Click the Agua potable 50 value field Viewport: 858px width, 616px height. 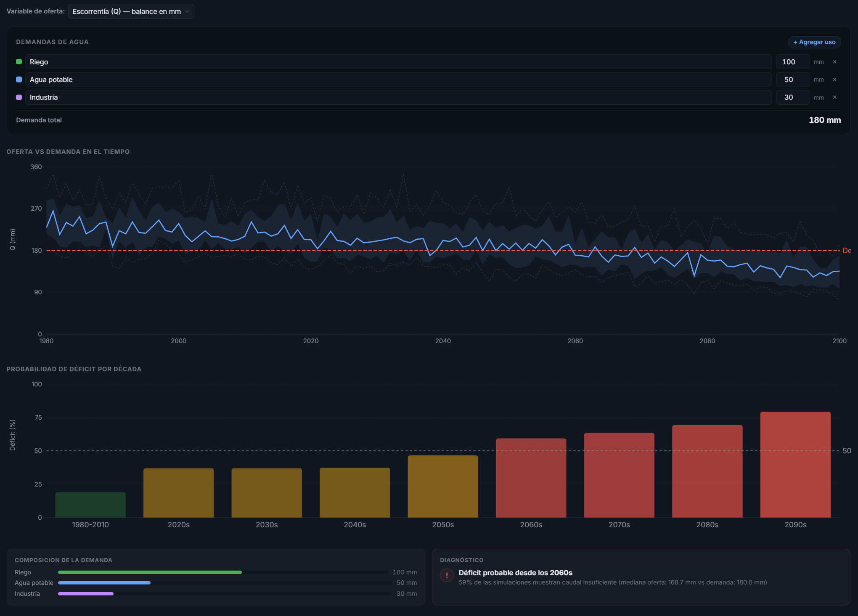792,79
